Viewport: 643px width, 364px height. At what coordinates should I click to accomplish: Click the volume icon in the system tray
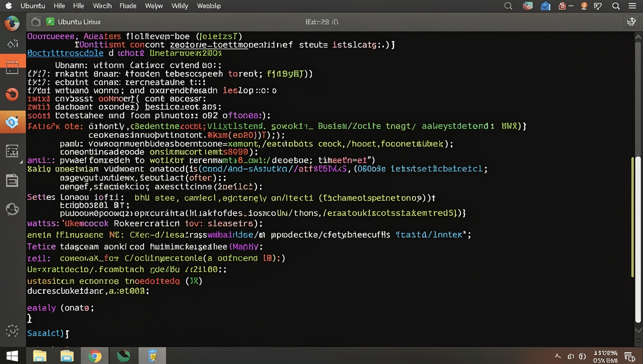click(582, 356)
